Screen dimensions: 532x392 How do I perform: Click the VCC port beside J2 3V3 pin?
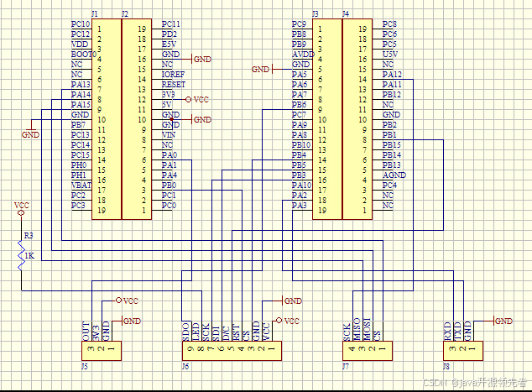tap(197, 99)
